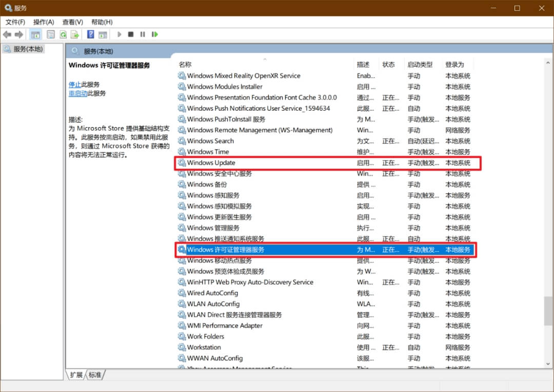Click the green Refresh toolbar icon
The width and height of the screenshot is (554, 392).
click(x=63, y=34)
